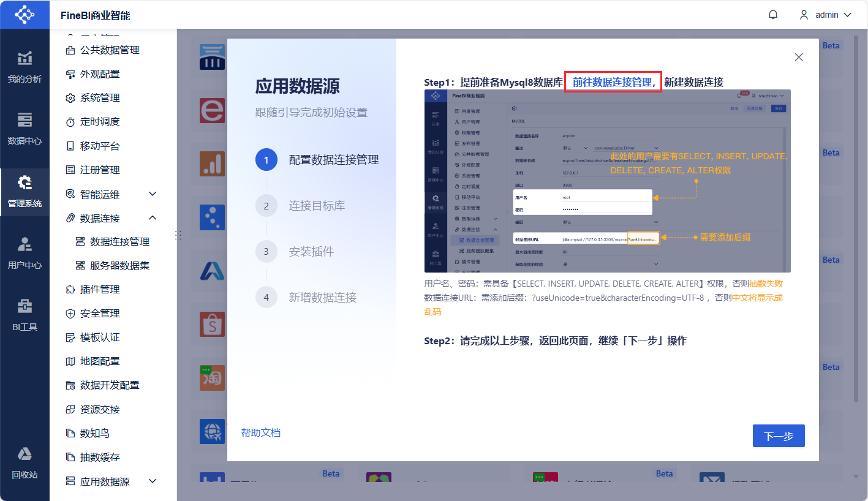Viewport: 868px width, 501px height.
Task: Select step 1 配置数据连接管理
Action: pos(317,160)
